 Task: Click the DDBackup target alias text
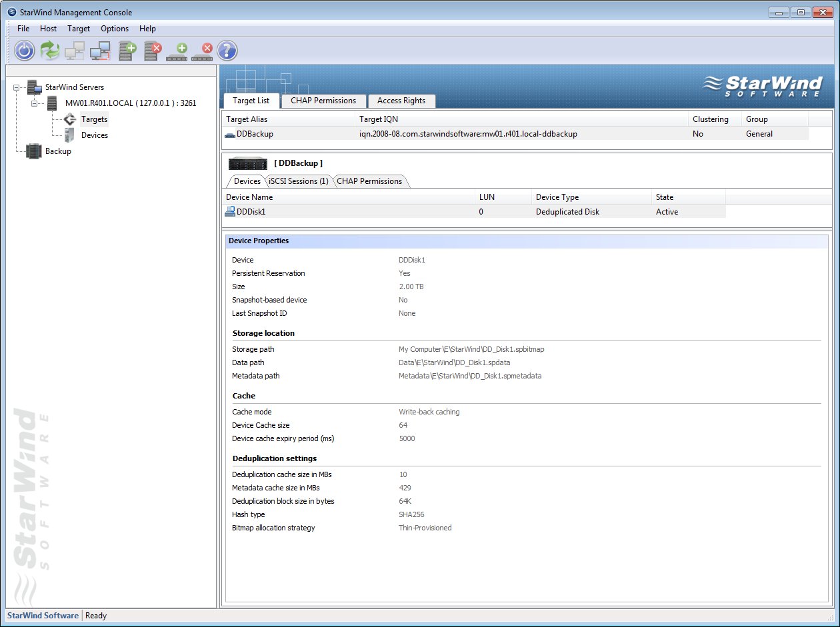coord(255,134)
